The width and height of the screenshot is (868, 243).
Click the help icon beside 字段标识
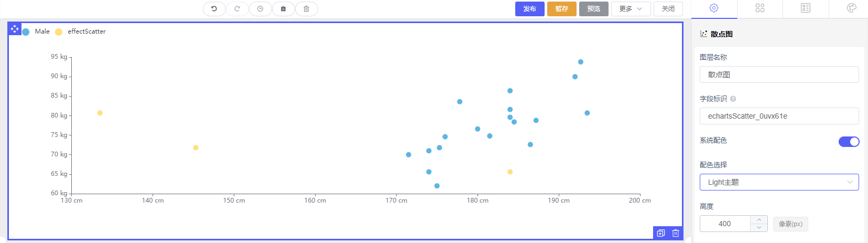(x=733, y=99)
